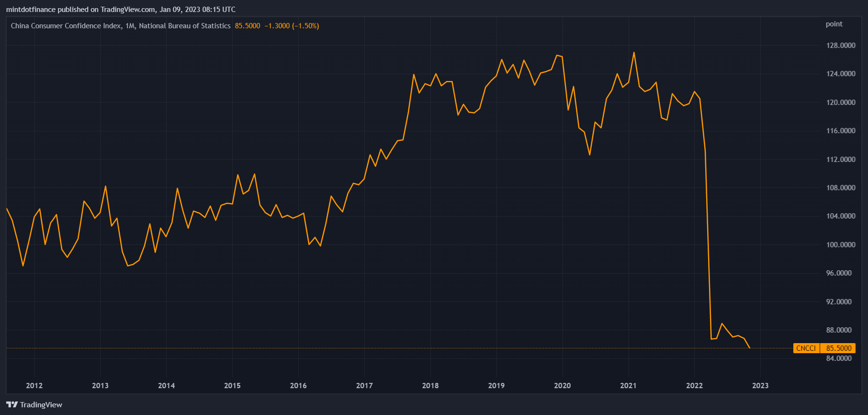Click the TradingView brand text
The height and width of the screenshot is (415, 868).
(41, 404)
